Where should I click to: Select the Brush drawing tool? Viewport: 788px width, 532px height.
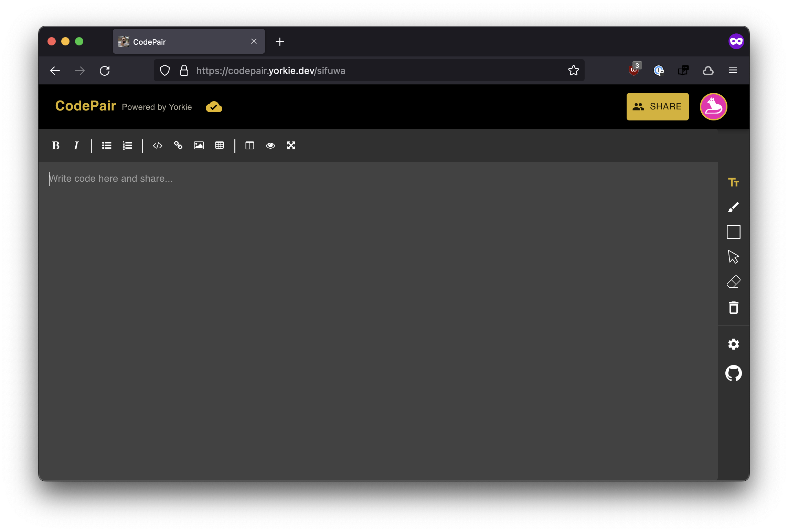point(733,207)
